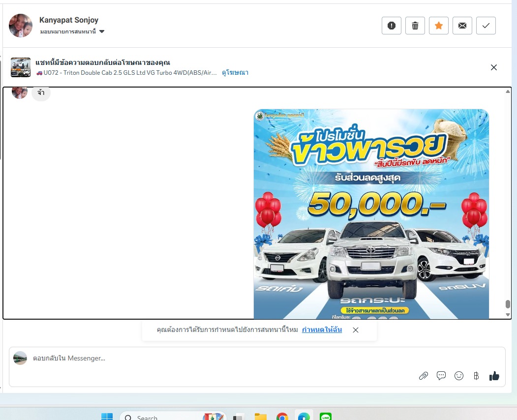
Task: Open Kanyapat Sonjoy profile picture
Action: click(21, 26)
